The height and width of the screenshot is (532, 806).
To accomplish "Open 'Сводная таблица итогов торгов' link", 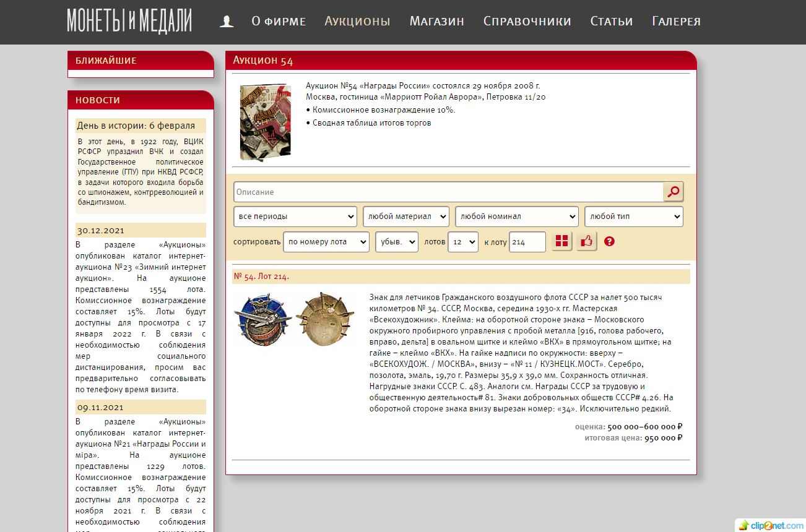I will pos(371,122).
